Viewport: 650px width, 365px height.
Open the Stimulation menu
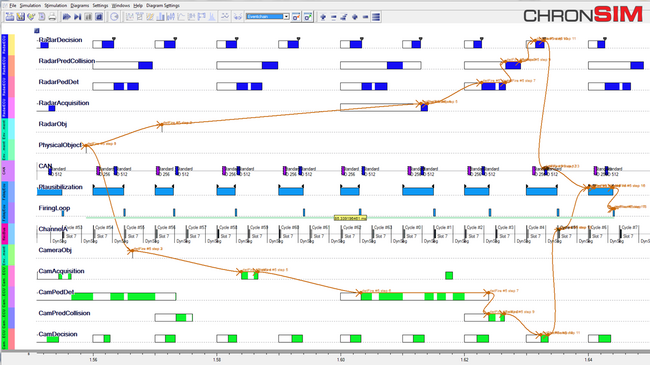tap(56, 5)
